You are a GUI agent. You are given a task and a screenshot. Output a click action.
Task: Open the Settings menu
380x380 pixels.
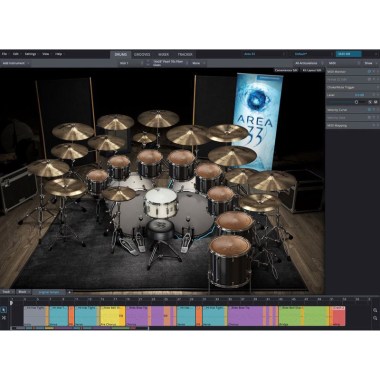click(32, 54)
